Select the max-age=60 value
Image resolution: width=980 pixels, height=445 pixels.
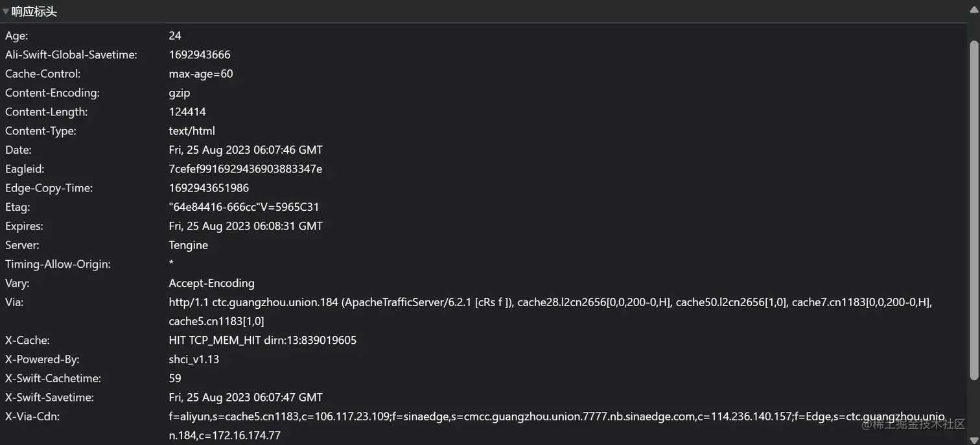click(201, 74)
